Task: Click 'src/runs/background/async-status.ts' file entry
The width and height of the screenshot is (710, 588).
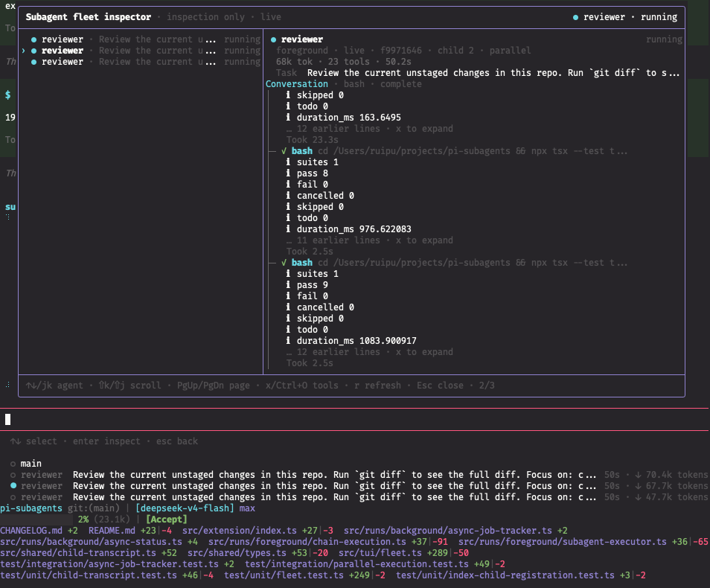Action: click(x=91, y=542)
